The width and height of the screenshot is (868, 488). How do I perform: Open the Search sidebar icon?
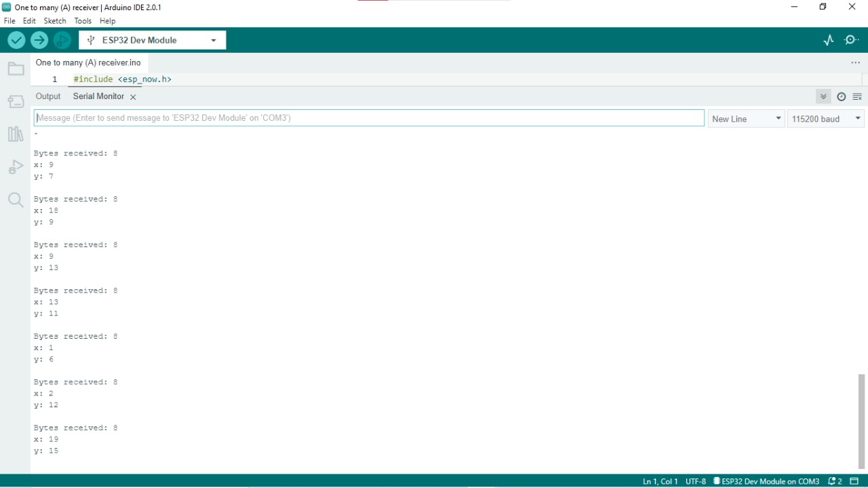coord(16,200)
